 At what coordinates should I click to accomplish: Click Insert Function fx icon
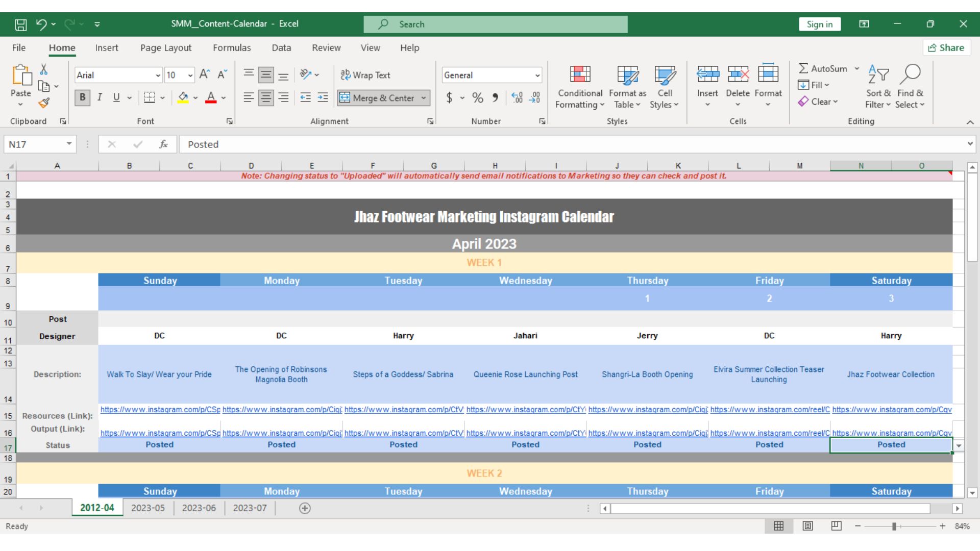(163, 144)
